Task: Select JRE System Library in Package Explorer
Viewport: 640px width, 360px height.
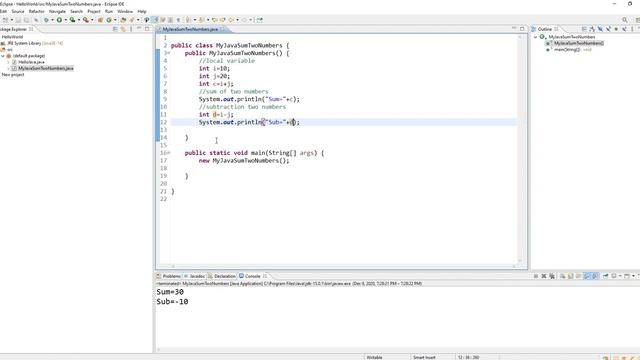Action: [32, 43]
